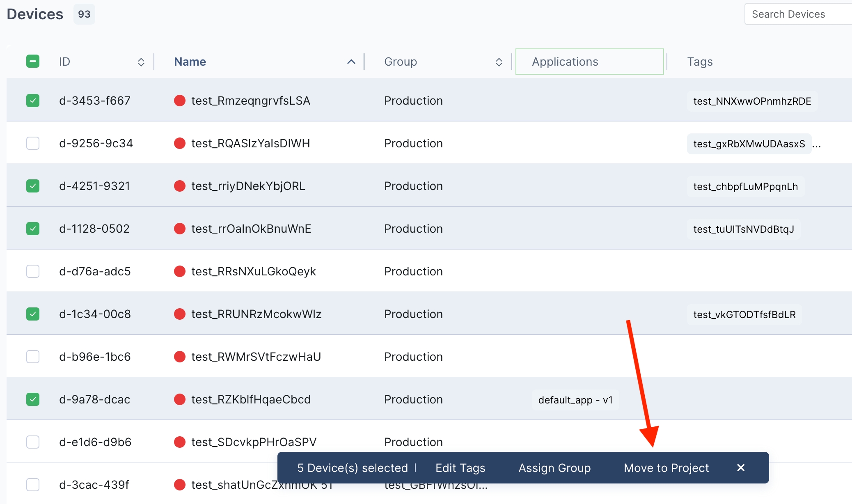This screenshot has width=852, height=504.
Task: Click Move to Project
Action: (x=666, y=468)
